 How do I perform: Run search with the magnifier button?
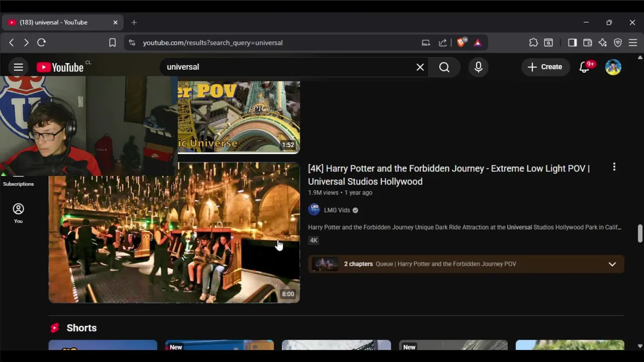pos(444,67)
